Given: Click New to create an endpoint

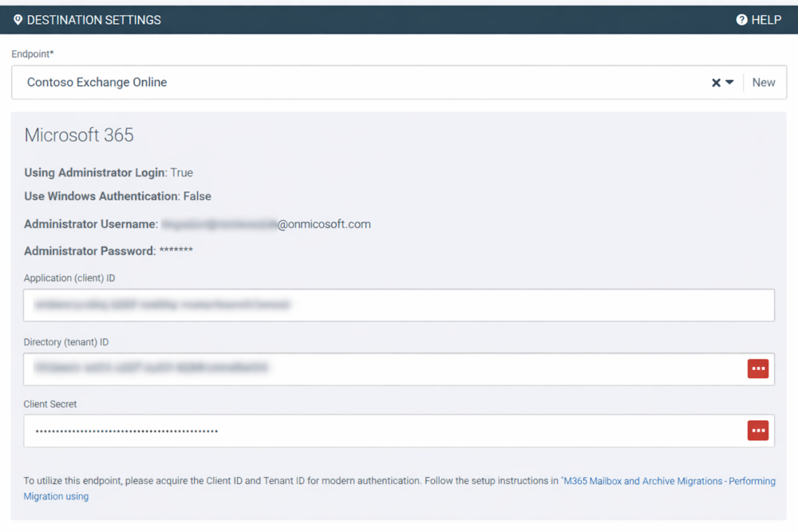Looking at the screenshot, I should [x=763, y=83].
